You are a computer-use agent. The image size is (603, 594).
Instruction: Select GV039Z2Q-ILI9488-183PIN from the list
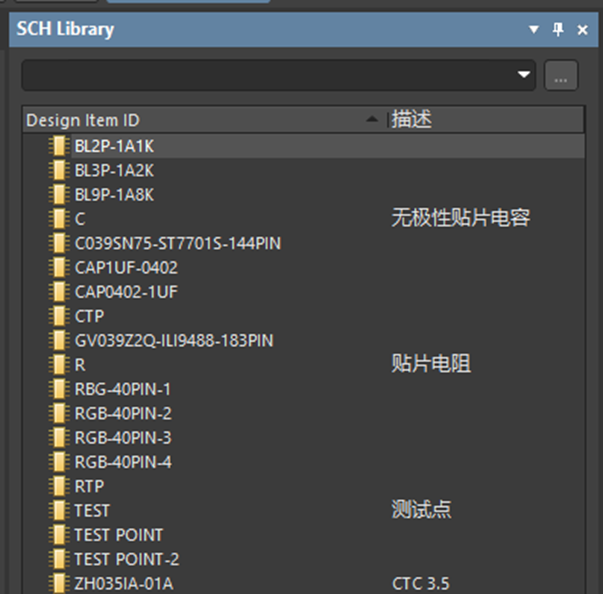coord(174,340)
